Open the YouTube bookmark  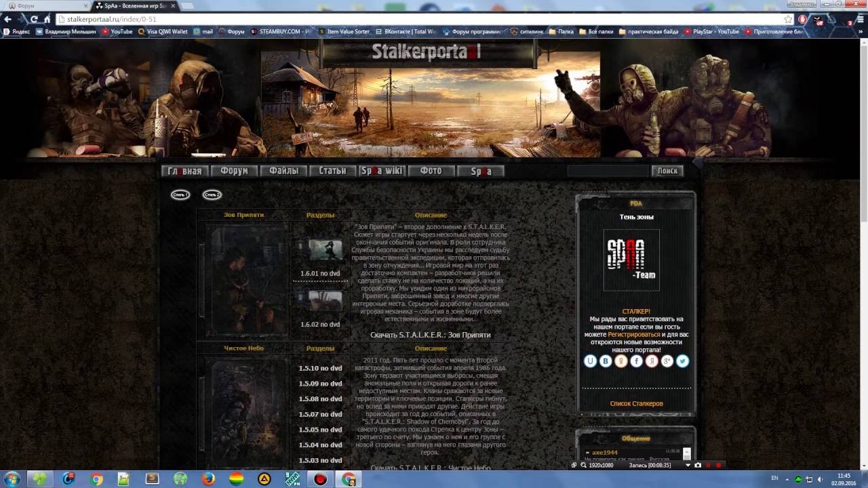point(117,31)
